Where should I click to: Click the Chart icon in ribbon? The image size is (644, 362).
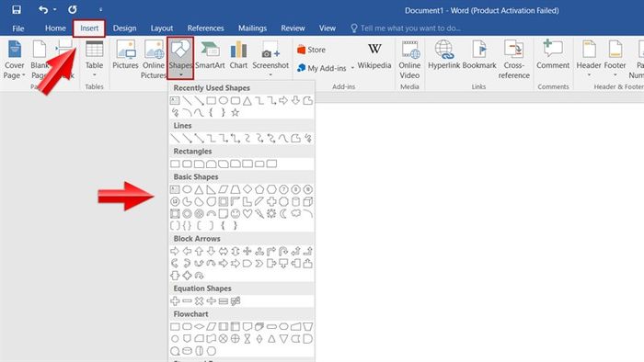pyautogui.click(x=238, y=56)
